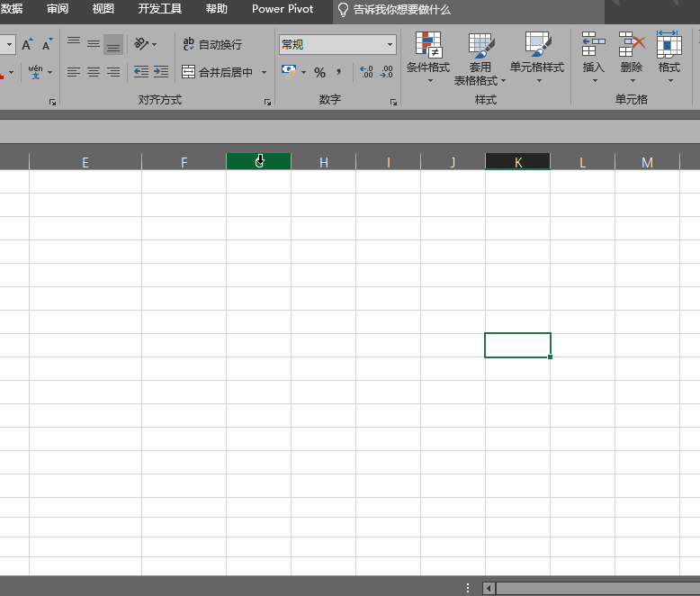Click the Delete cells (删除) icon

pos(632,56)
